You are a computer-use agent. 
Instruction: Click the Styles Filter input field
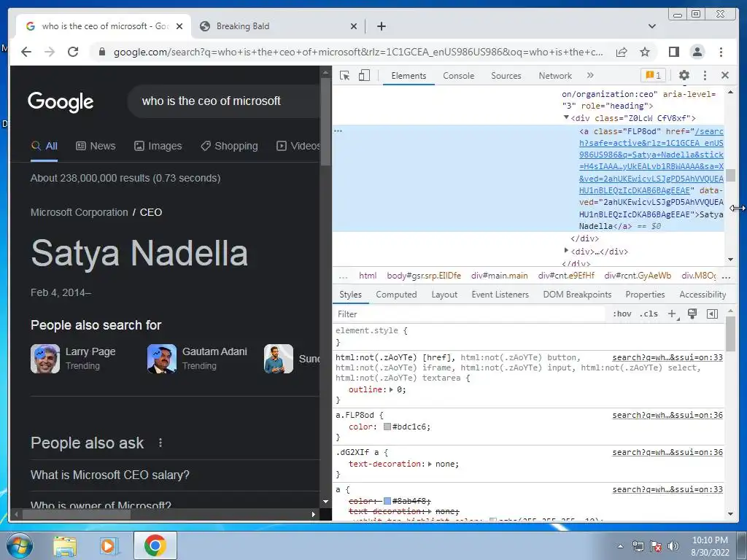(x=469, y=314)
